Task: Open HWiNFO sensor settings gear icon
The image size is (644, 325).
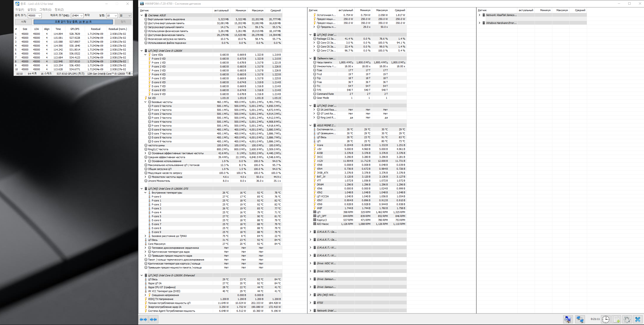Action: pos(627,319)
